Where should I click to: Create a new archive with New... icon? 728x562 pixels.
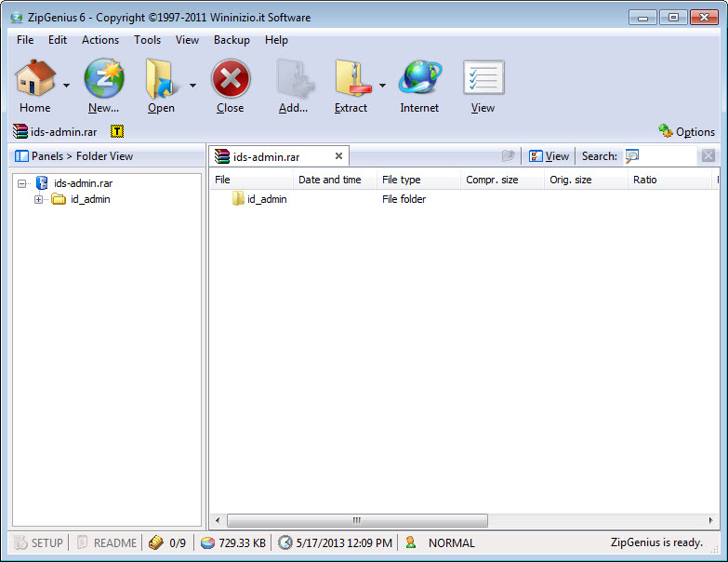[104, 78]
